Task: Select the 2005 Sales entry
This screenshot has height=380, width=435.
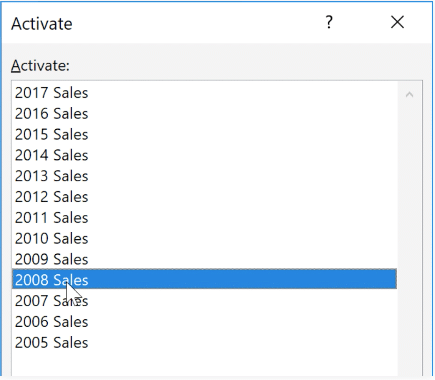Action: coord(204,343)
